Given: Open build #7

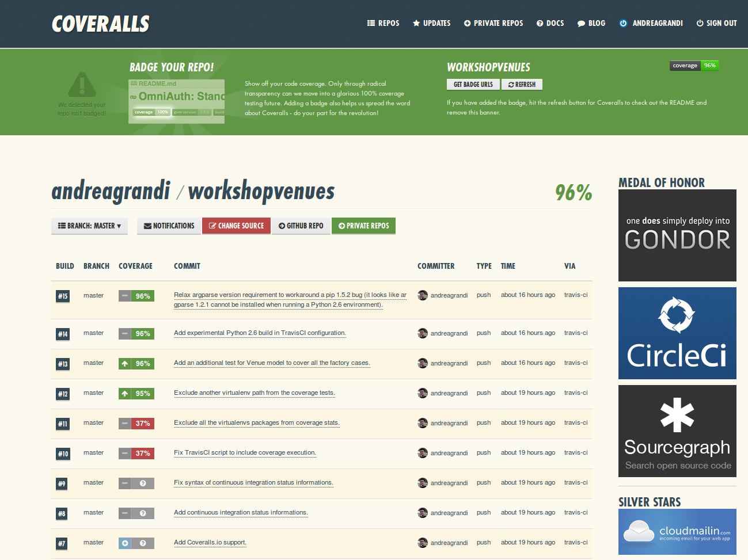Looking at the screenshot, I should point(62,543).
